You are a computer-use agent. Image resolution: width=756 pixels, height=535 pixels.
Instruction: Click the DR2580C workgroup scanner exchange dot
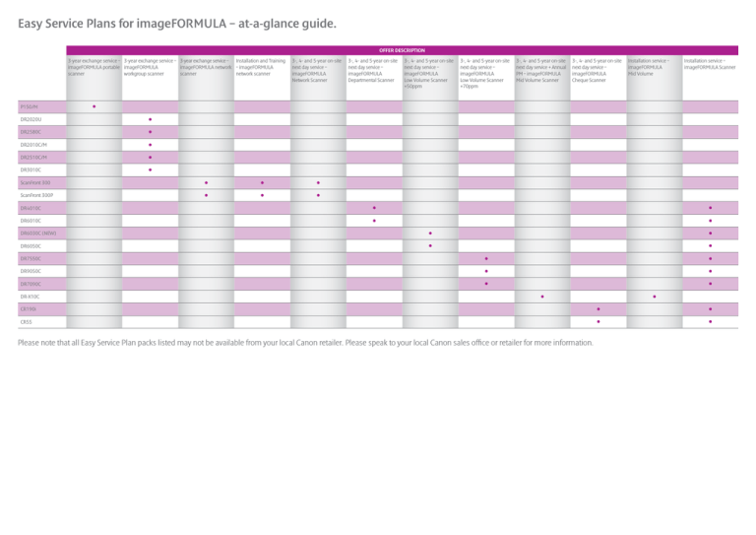(150, 132)
